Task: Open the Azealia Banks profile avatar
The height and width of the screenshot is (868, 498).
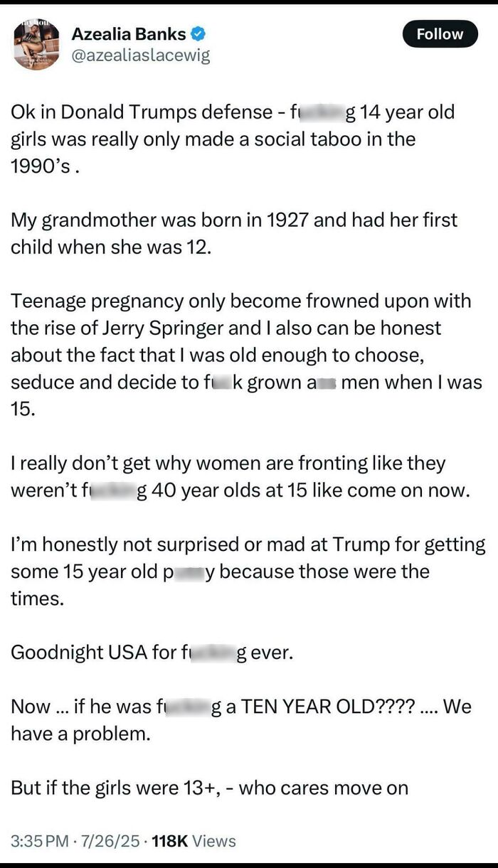Action: point(36,45)
